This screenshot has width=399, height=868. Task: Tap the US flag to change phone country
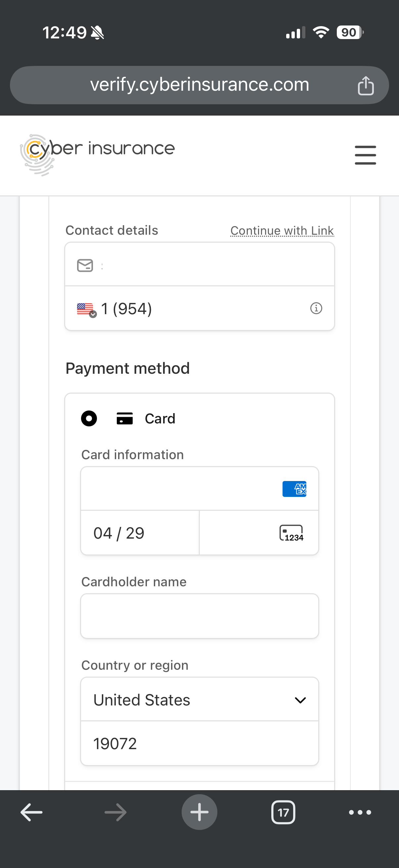pyautogui.click(x=85, y=308)
